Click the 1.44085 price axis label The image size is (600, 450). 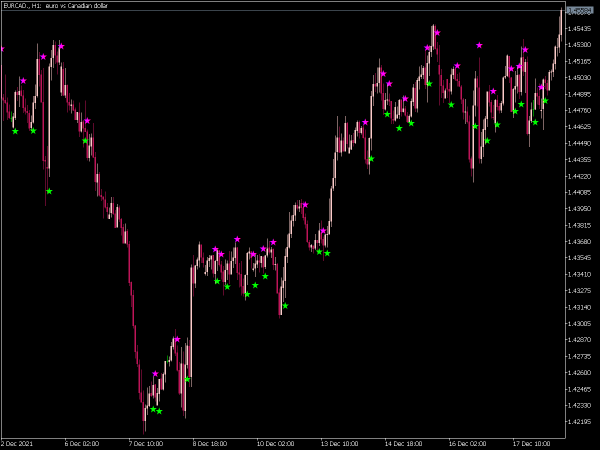click(580, 192)
